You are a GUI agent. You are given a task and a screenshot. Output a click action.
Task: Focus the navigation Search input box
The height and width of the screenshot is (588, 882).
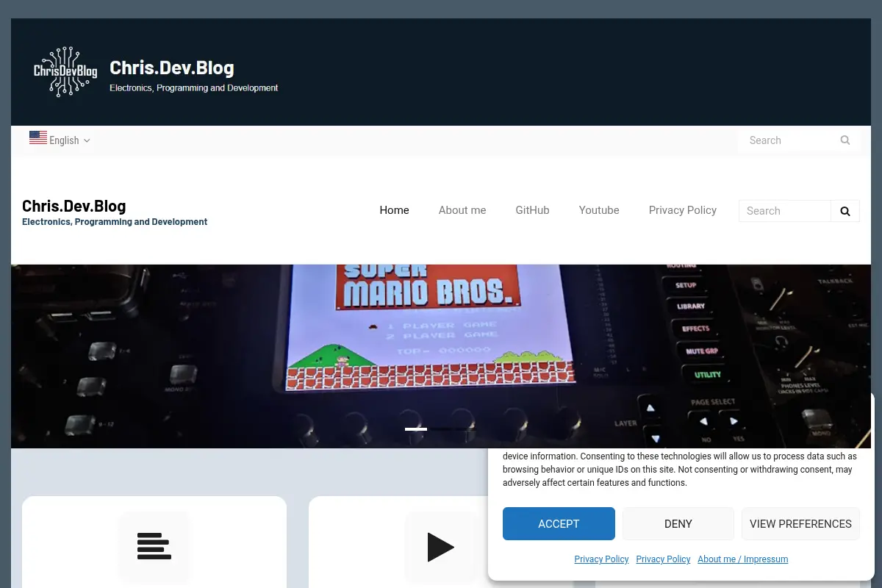[x=785, y=211]
